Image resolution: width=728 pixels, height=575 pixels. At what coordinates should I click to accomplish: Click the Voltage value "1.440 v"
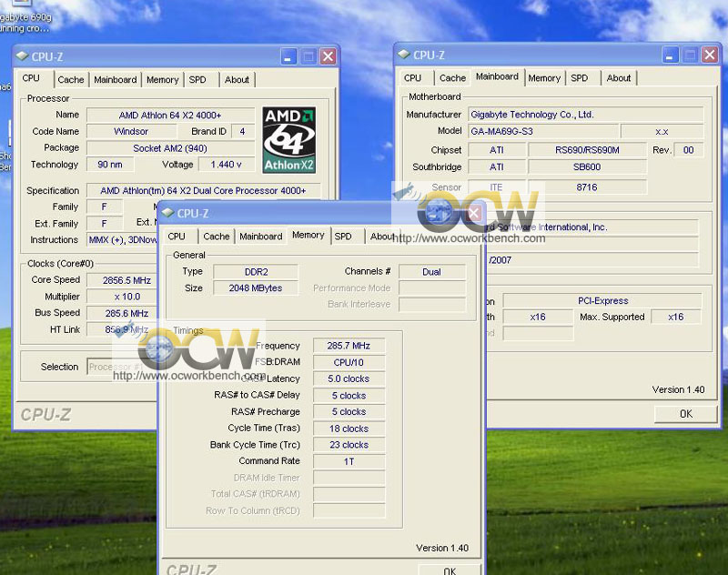[226, 165]
